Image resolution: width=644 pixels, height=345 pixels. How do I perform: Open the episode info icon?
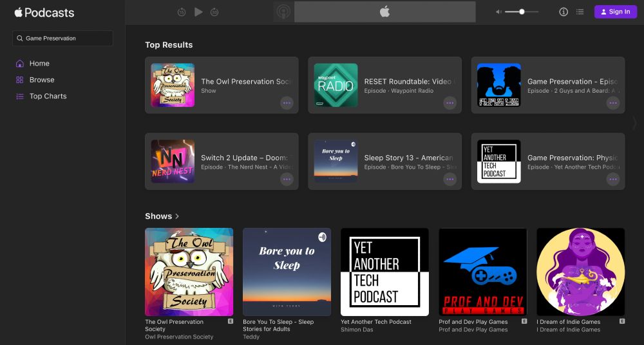[x=563, y=12]
